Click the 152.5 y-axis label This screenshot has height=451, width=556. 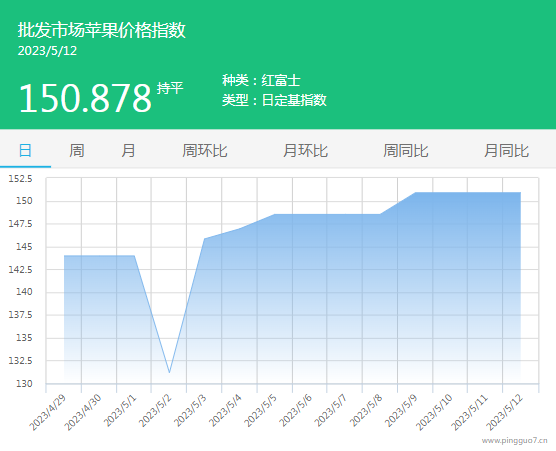pyautogui.click(x=20, y=178)
